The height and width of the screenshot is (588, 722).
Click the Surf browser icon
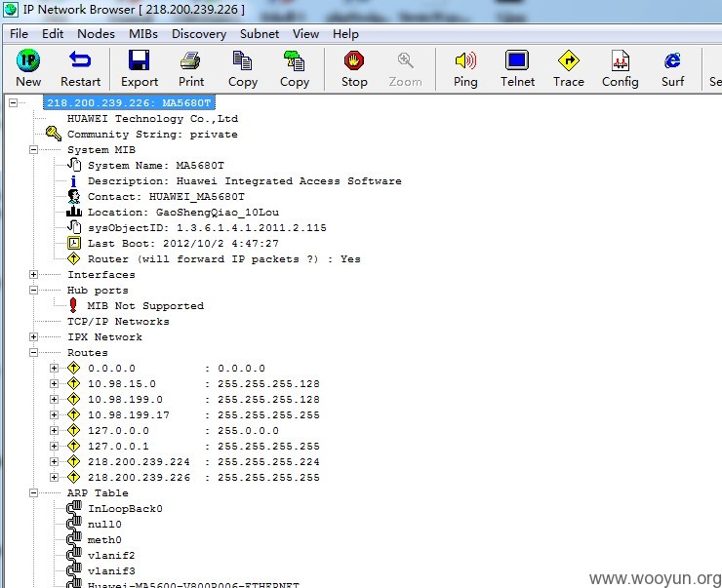(672, 60)
